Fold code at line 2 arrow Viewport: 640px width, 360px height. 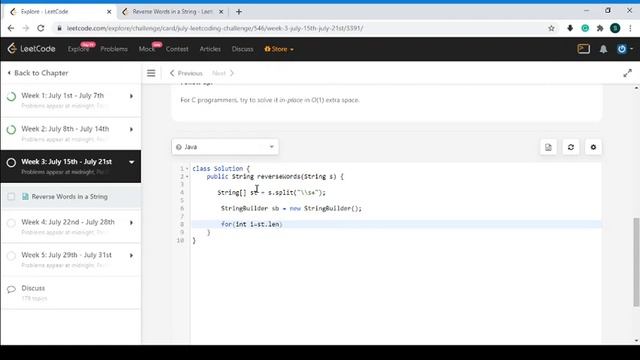[187, 177]
